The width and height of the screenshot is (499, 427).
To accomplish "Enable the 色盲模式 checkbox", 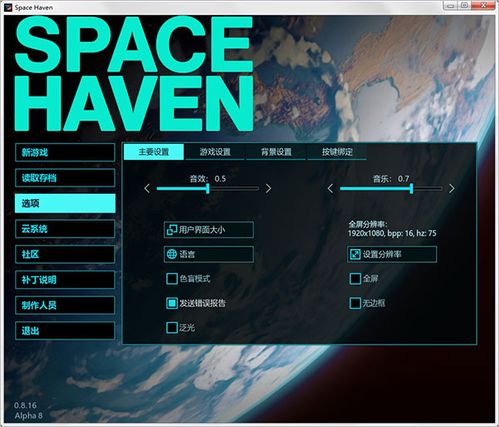I will tap(172, 279).
